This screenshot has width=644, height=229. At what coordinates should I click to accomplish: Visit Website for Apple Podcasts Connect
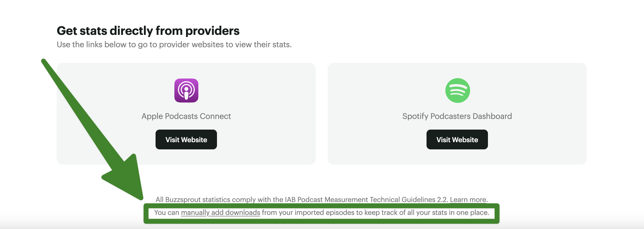[x=186, y=139]
